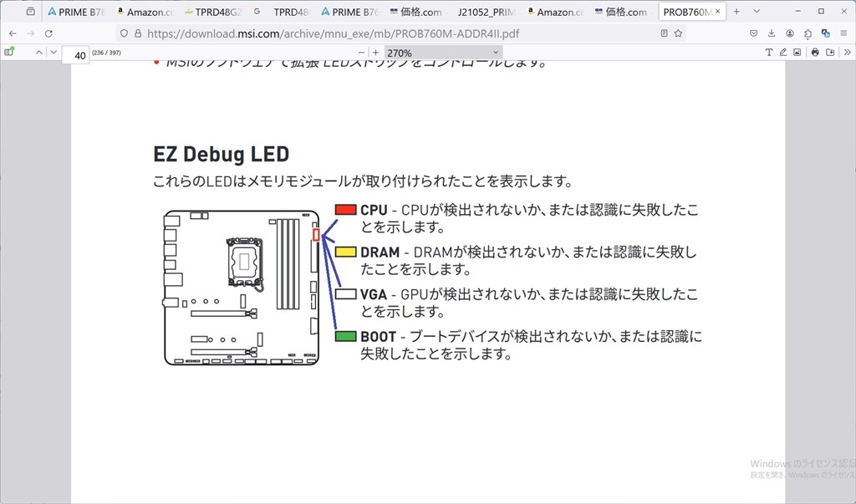Print the PDF document
The image size is (856, 504).
click(x=815, y=53)
